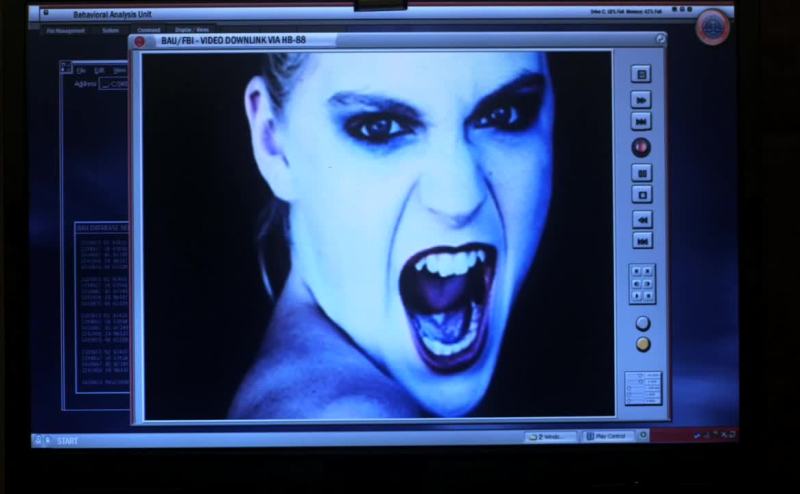Click the START button on taskbar
The image size is (800, 494).
tap(67, 440)
